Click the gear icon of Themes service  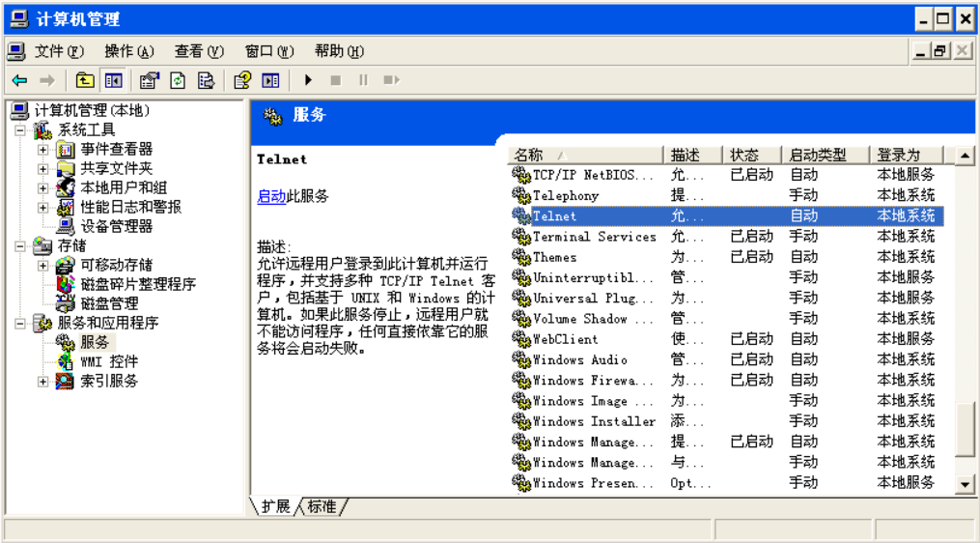click(521, 256)
